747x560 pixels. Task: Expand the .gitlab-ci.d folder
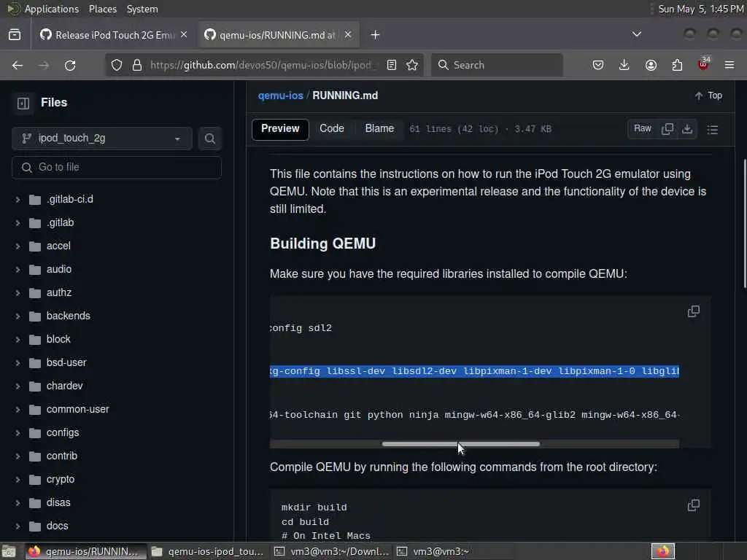click(18, 200)
